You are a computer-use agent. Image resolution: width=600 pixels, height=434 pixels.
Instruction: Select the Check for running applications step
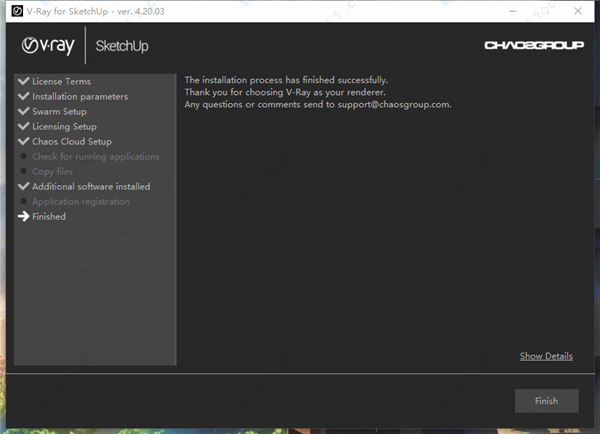point(95,157)
